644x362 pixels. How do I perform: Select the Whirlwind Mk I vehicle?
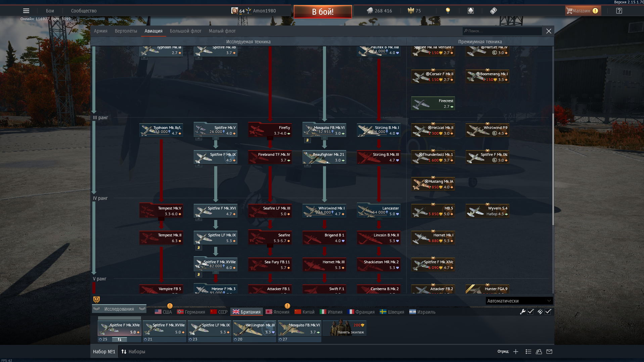(324, 211)
